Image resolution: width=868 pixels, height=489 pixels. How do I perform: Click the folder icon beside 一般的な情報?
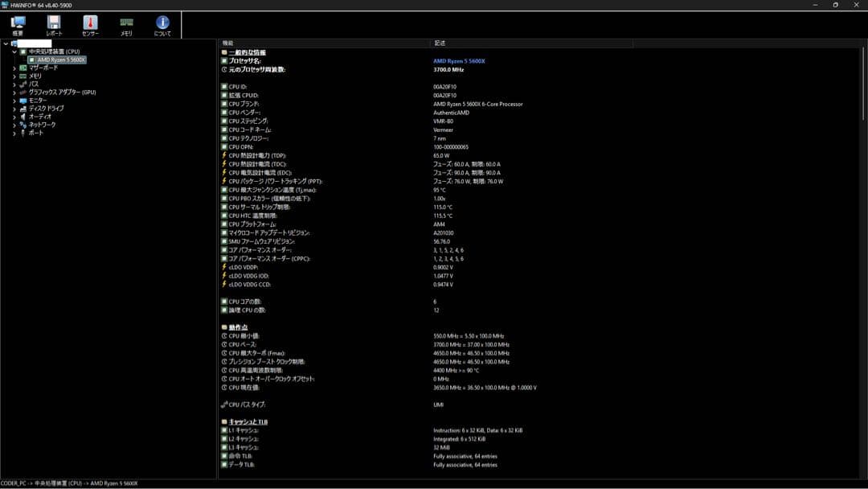point(224,52)
